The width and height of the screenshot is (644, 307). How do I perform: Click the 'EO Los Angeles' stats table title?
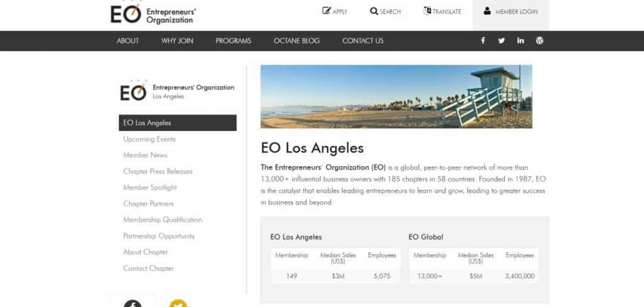[296, 237]
